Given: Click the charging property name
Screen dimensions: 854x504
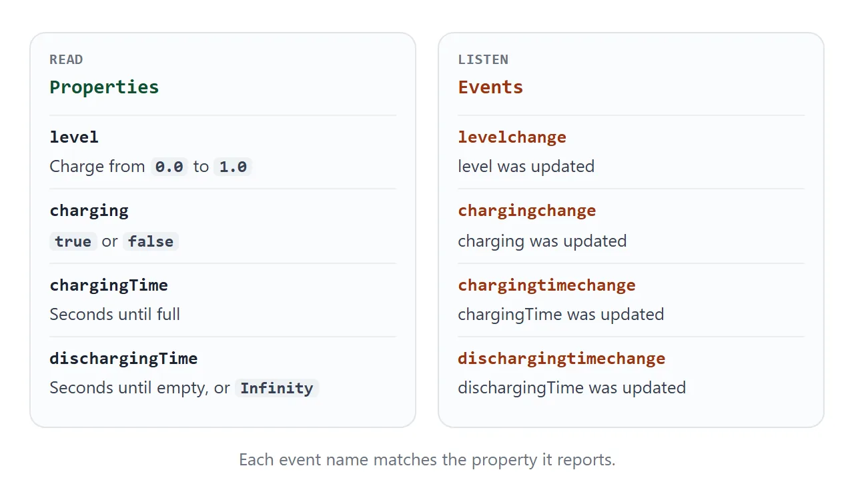Looking at the screenshot, I should tap(89, 211).
